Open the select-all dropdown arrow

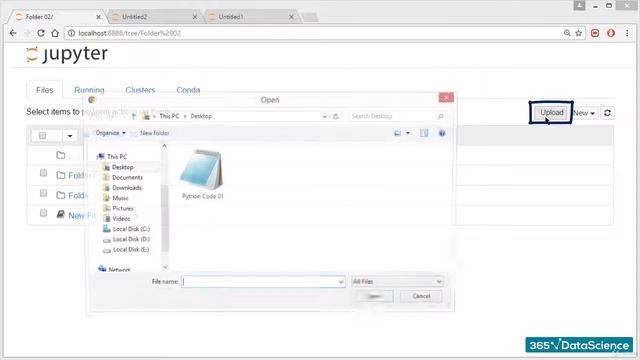click(x=70, y=136)
